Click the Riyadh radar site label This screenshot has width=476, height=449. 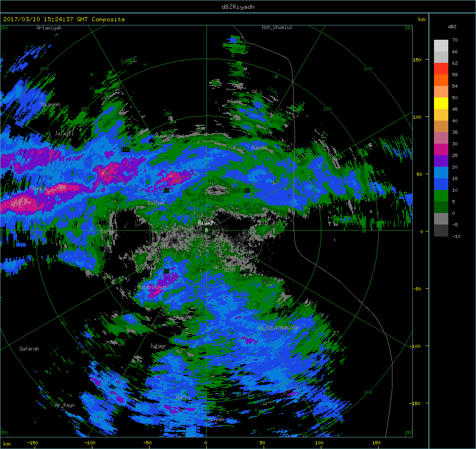(x=206, y=223)
